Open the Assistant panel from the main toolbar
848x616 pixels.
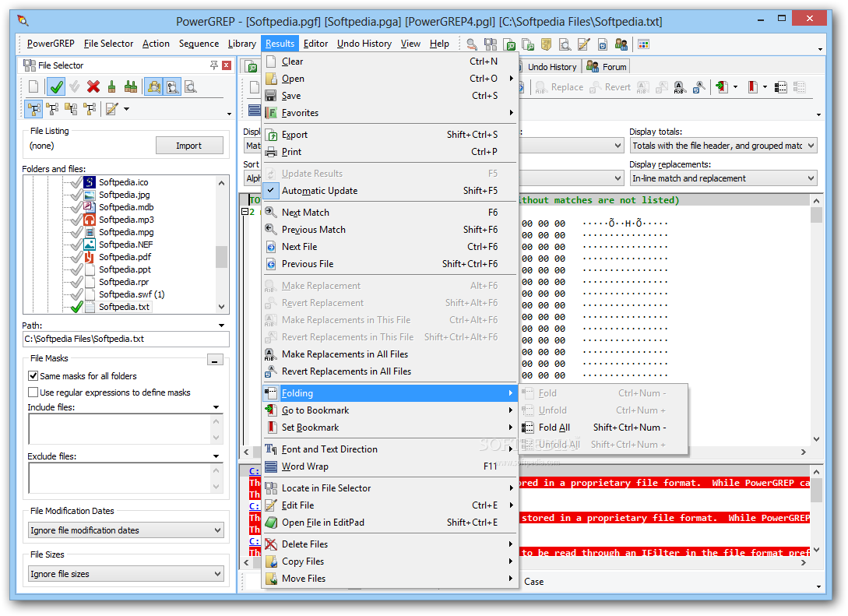pyautogui.click(x=472, y=44)
